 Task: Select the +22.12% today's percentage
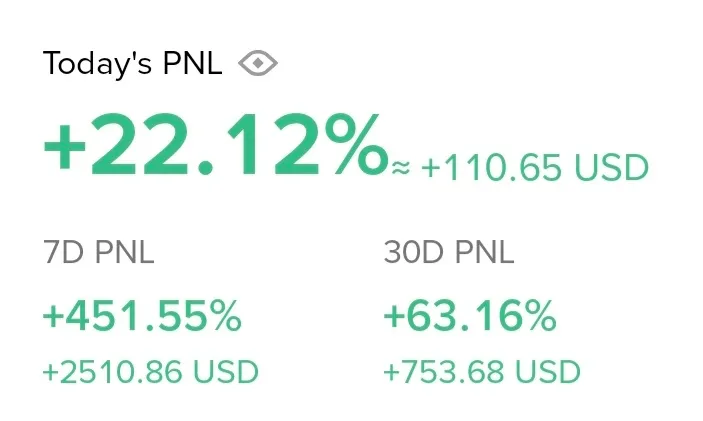coord(214,146)
